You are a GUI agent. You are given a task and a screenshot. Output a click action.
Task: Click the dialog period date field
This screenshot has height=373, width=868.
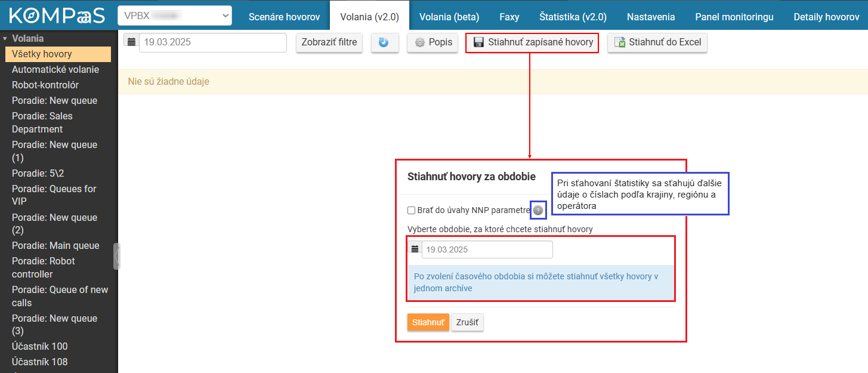[x=487, y=249]
